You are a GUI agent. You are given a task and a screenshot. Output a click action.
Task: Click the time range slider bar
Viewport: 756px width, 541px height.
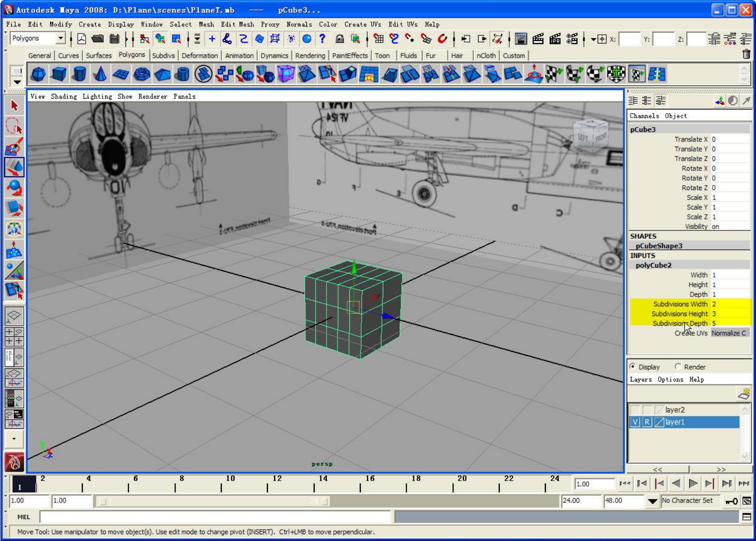[x=213, y=501]
